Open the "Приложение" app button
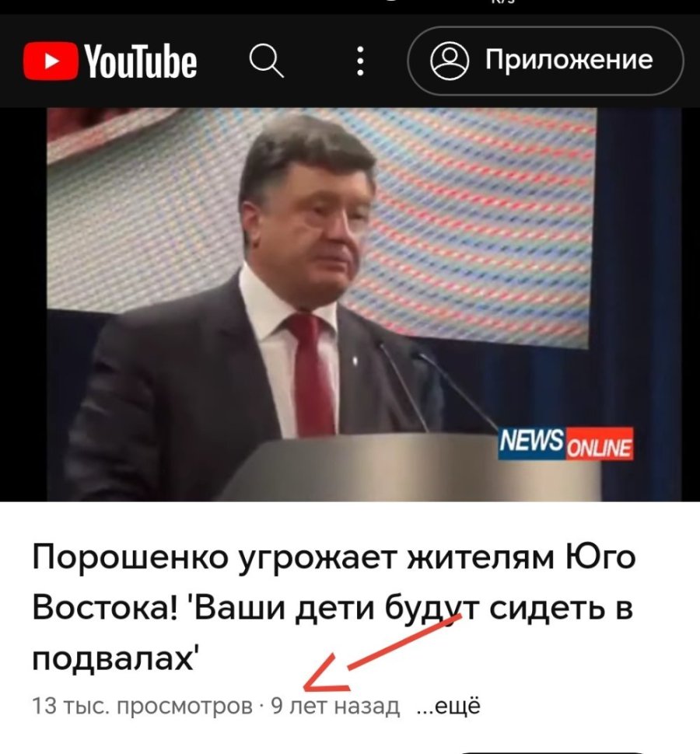Screen dimensions: 700x754 tap(545, 61)
